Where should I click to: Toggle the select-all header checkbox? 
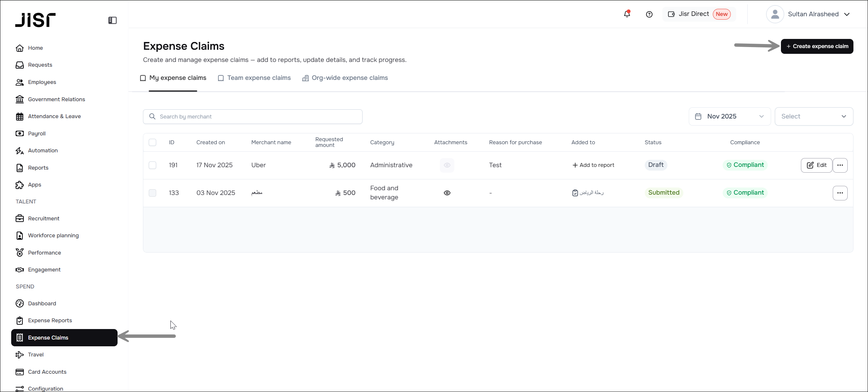point(152,143)
